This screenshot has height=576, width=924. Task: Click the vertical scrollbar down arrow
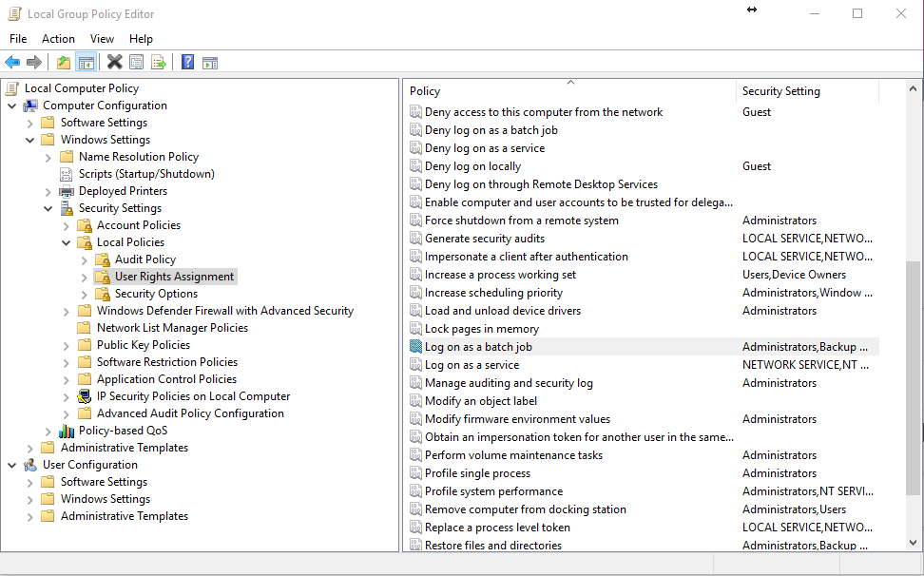(913, 543)
